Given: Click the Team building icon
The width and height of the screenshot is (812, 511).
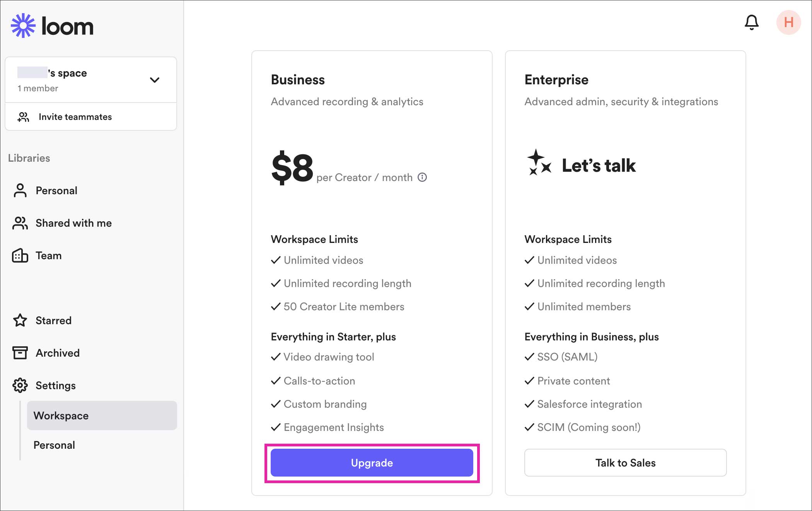Looking at the screenshot, I should 20,256.
